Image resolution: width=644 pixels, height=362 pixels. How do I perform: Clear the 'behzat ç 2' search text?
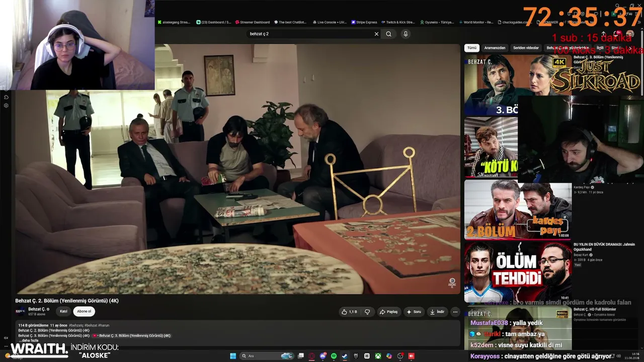coord(376,34)
